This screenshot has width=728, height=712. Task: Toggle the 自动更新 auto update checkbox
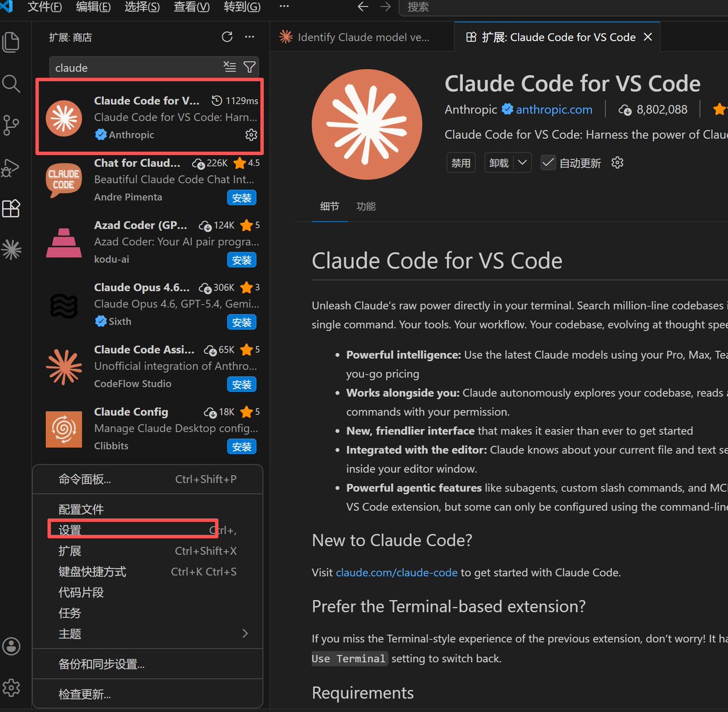[x=548, y=163]
